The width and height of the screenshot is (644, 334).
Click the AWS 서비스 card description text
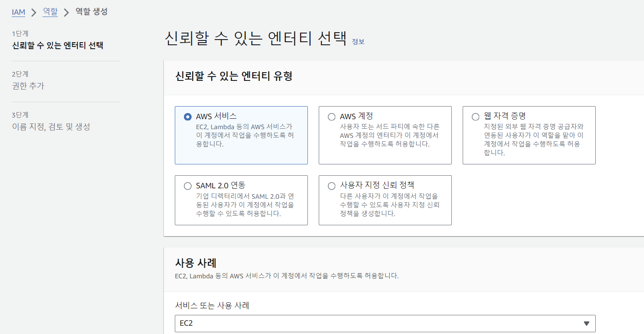point(245,135)
